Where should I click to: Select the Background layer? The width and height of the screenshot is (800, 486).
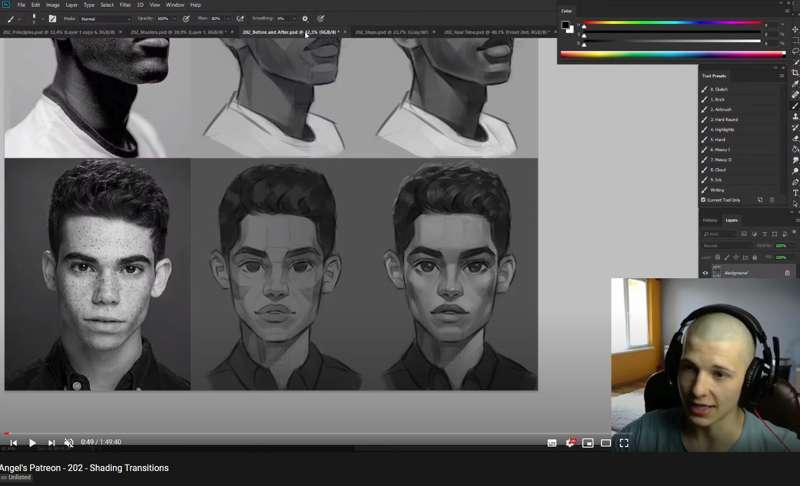click(x=746, y=273)
